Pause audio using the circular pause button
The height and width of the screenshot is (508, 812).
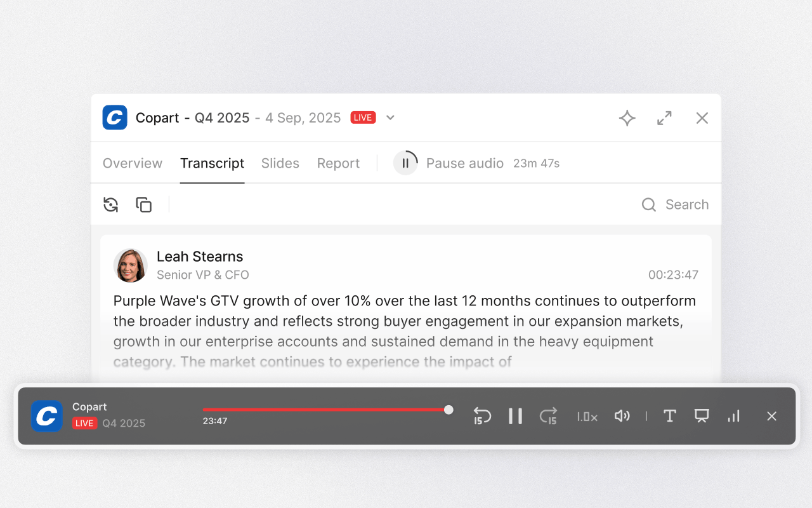[x=405, y=163]
